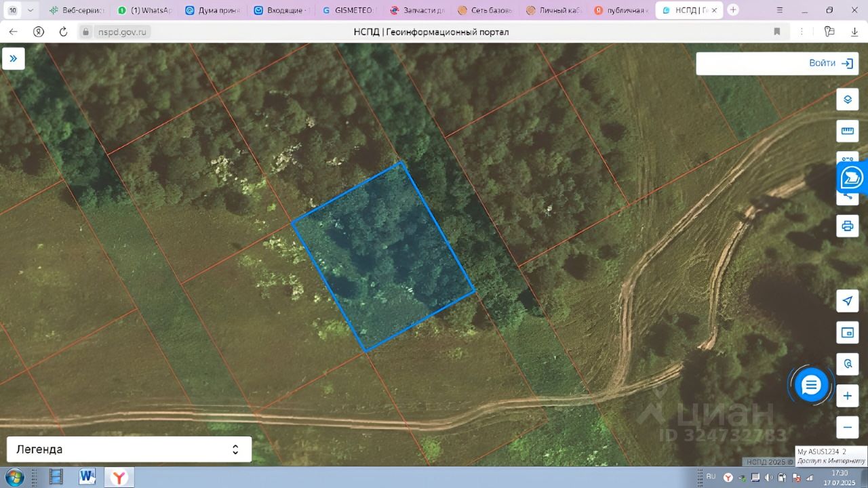Adjust the system volume tray icon
Viewport: 868px width, 488px height.
[x=768, y=478]
